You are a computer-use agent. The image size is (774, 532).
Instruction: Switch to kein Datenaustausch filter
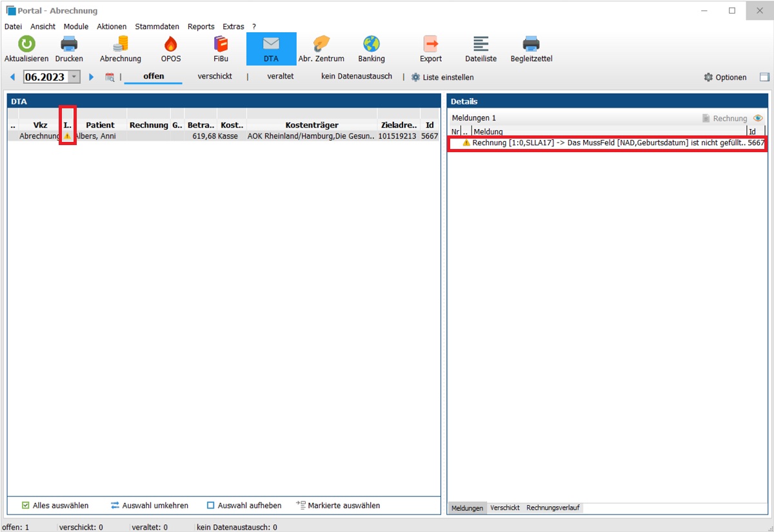click(357, 76)
